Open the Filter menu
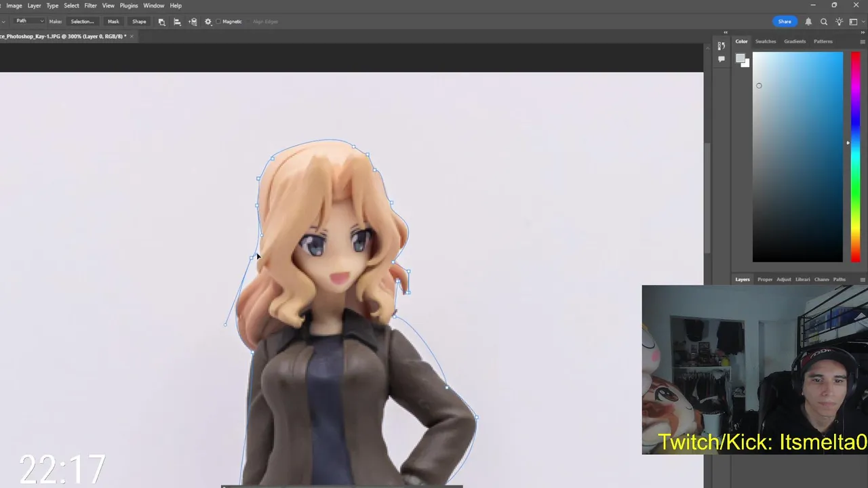The width and height of the screenshot is (868, 488). click(90, 5)
